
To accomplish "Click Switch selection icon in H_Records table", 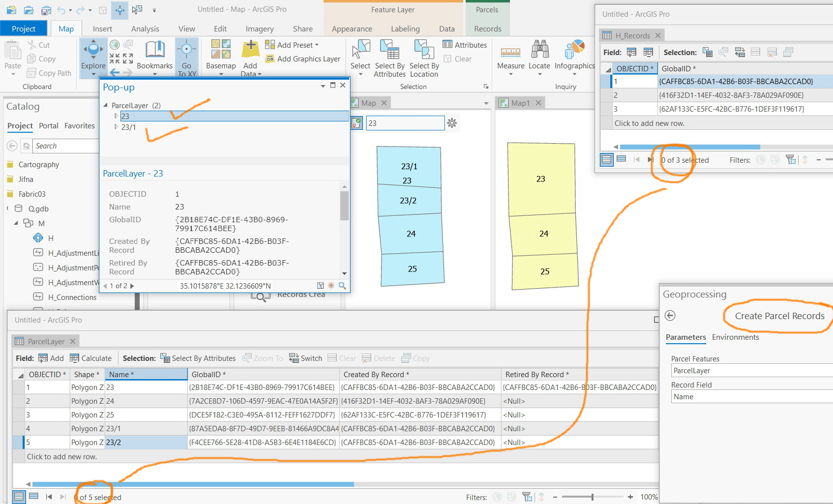I will pos(740,52).
